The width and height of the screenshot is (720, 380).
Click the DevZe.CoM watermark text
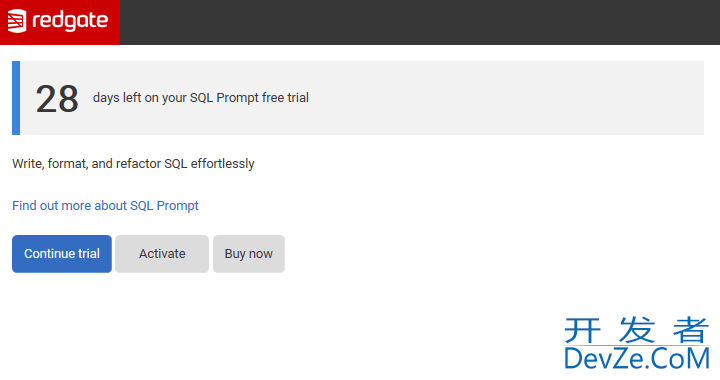[637, 358]
